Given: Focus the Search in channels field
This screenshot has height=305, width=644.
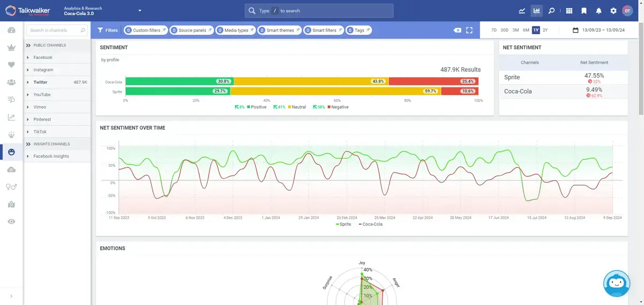Looking at the screenshot, I should (x=57, y=31).
